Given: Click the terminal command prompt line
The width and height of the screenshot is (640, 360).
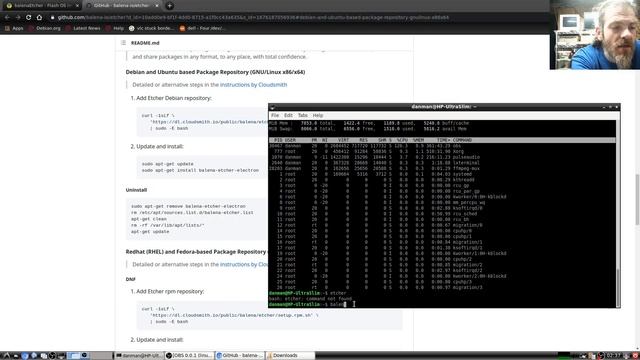Looking at the screenshot, I should point(442,304).
